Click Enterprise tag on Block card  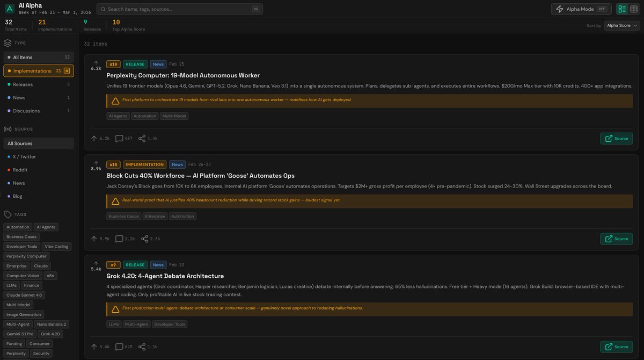click(155, 217)
